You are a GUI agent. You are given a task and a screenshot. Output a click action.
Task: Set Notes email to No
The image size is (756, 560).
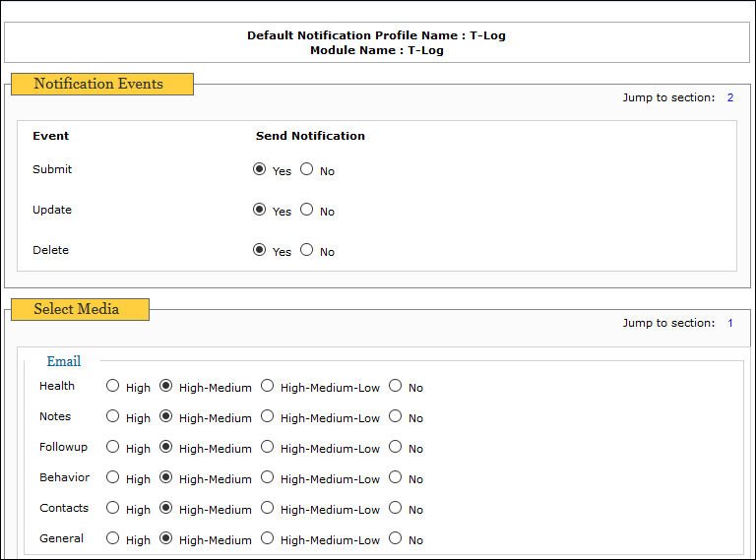[396, 416]
